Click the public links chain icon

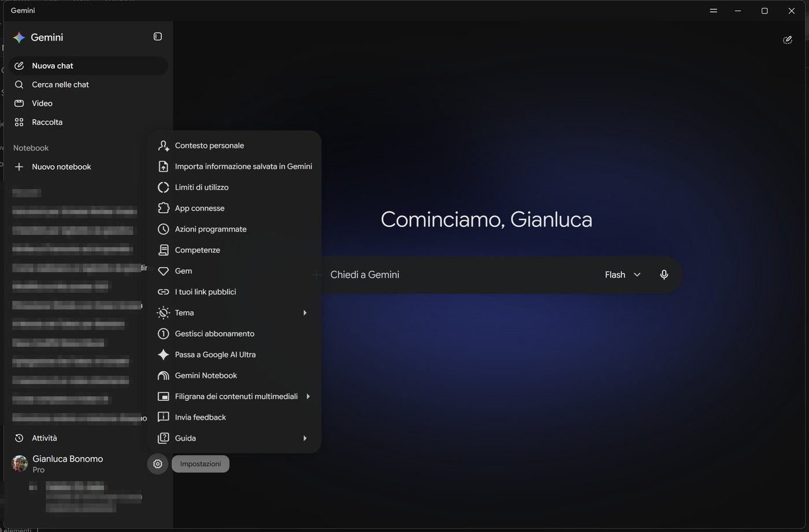tap(164, 292)
